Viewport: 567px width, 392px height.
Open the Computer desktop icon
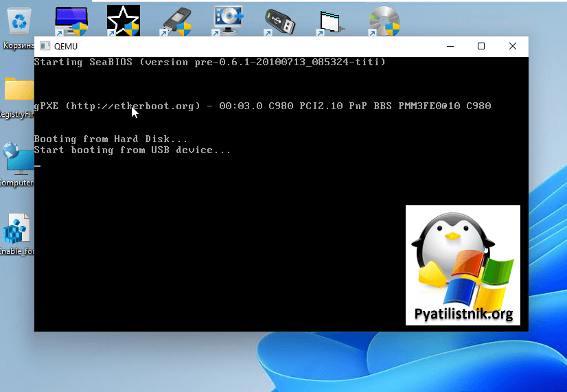click(17, 159)
